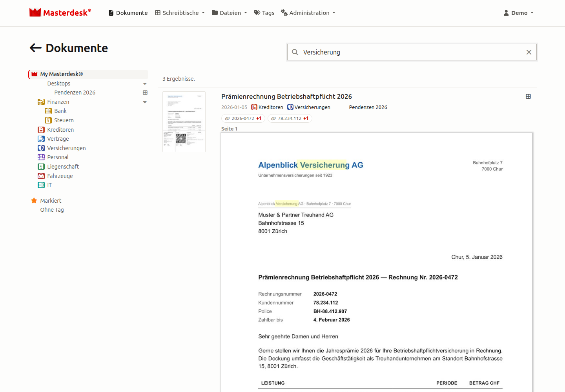565x392 pixels.
Task: Click the link icon in the 78.234.112 chip
Action: pyautogui.click(x=273, y=118)
